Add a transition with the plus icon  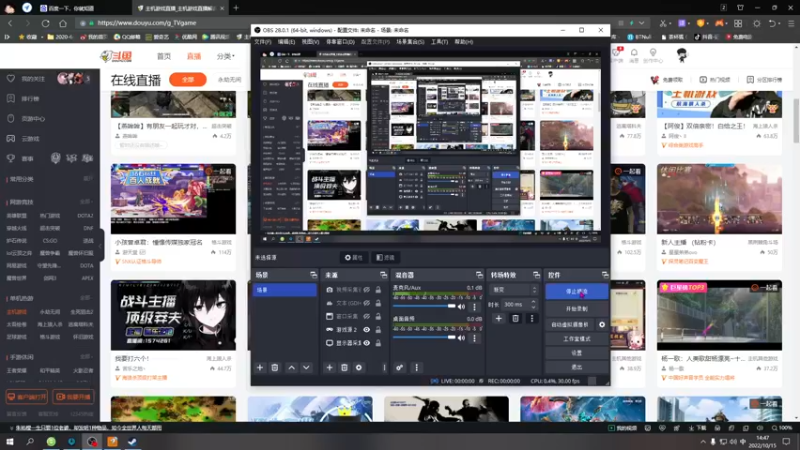[x=498, y=318]
